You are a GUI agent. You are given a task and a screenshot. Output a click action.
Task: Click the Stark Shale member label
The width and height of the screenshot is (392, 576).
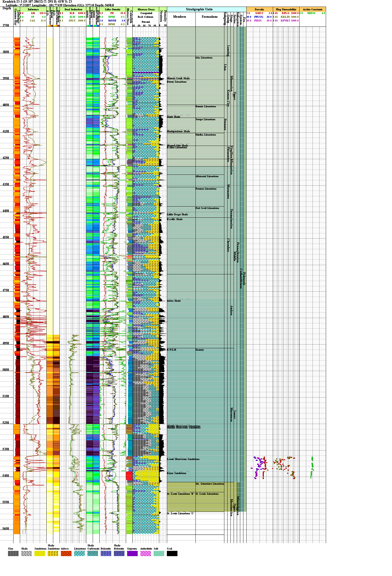pyautogui.click(x=173, y=117)
